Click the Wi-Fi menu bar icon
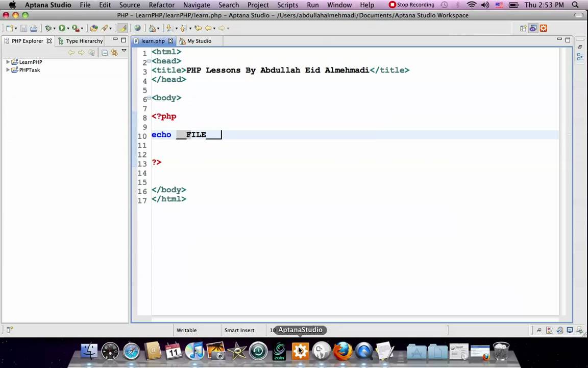 [x=472, y=5]
